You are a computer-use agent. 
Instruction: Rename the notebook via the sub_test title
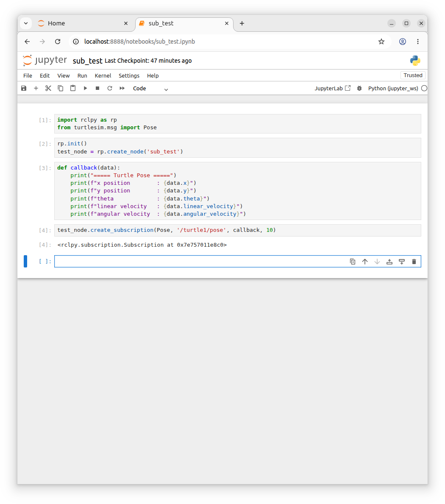87,61
